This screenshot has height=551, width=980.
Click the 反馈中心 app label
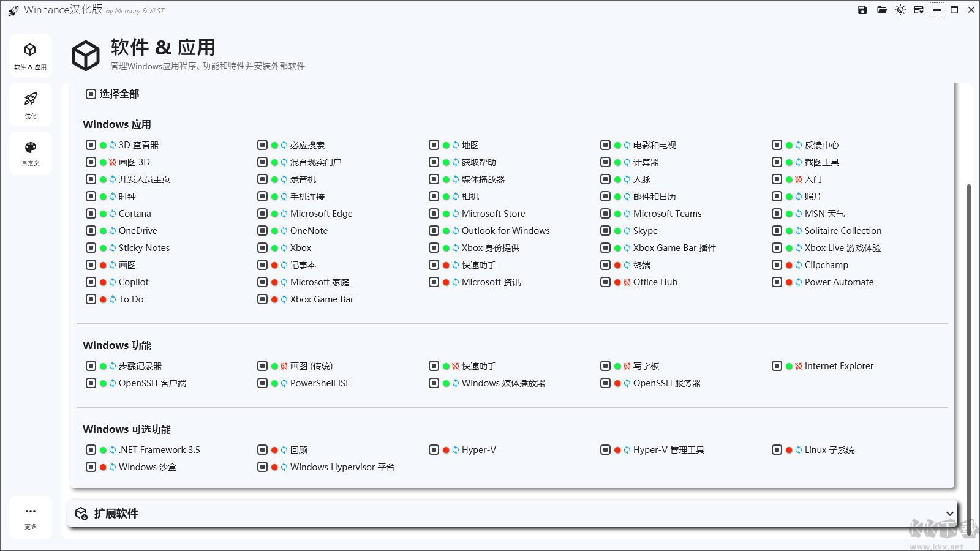point(822,145)
